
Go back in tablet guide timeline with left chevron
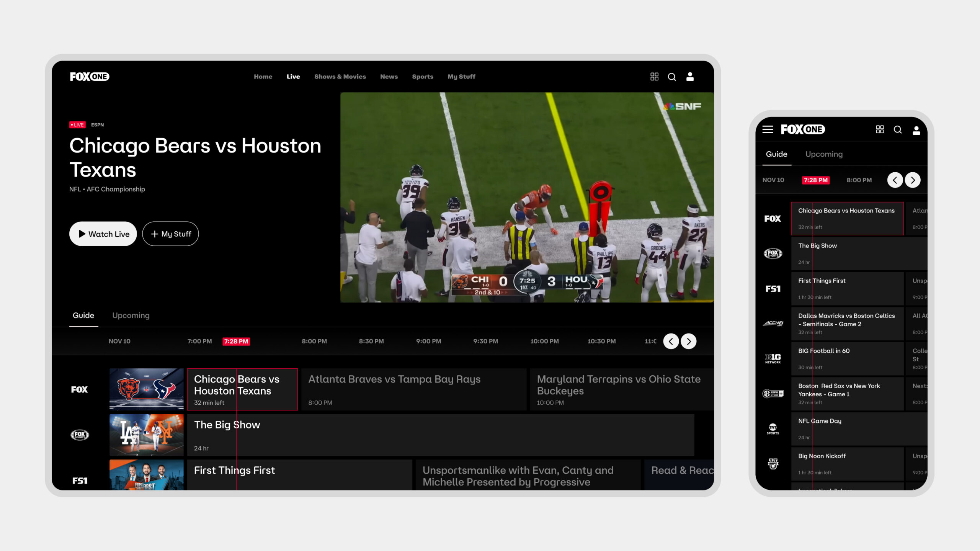[671, 341]
